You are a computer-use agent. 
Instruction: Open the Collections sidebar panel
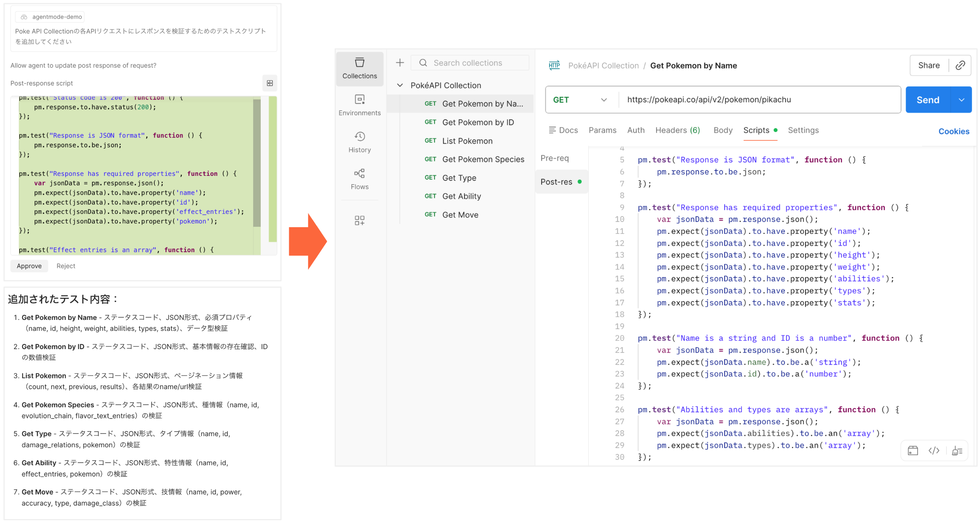click(359, 68)
